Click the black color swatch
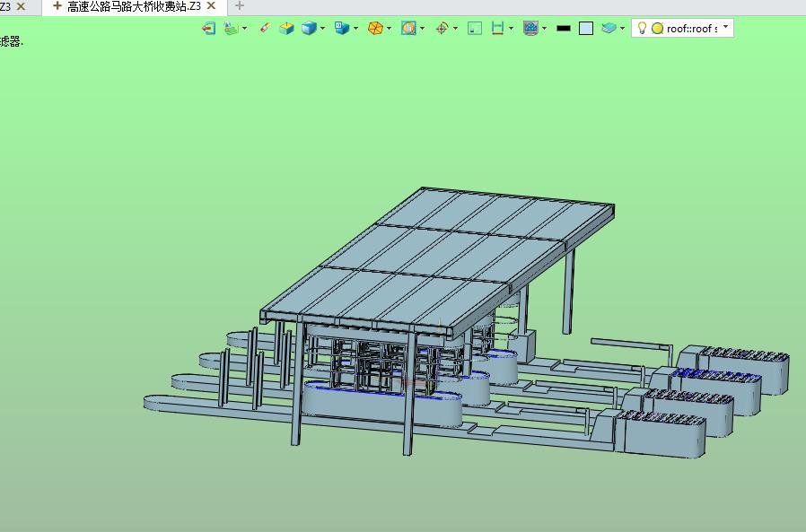This screenshot has width=806, height=532. 564,28
